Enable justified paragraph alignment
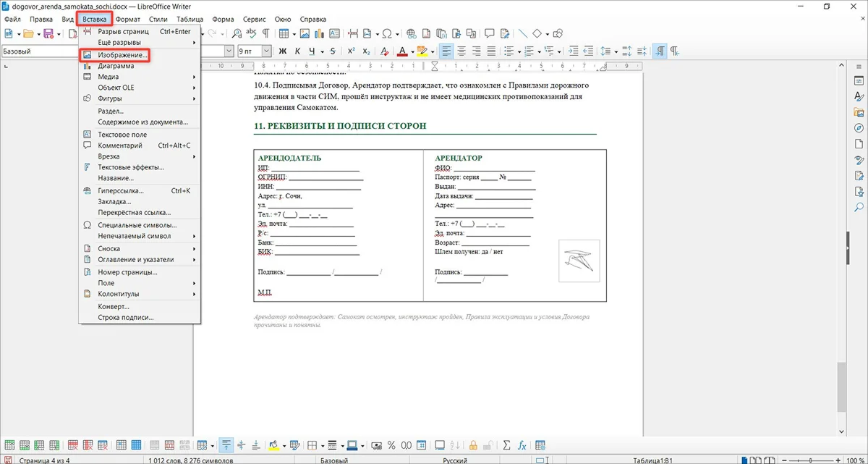The image size is (868, 464). tap(491, 51)
